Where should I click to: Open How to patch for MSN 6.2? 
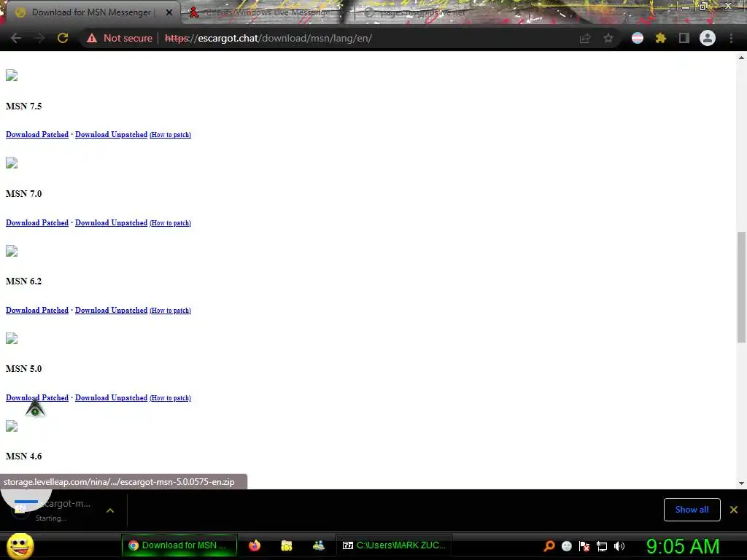tap(171, 311)
